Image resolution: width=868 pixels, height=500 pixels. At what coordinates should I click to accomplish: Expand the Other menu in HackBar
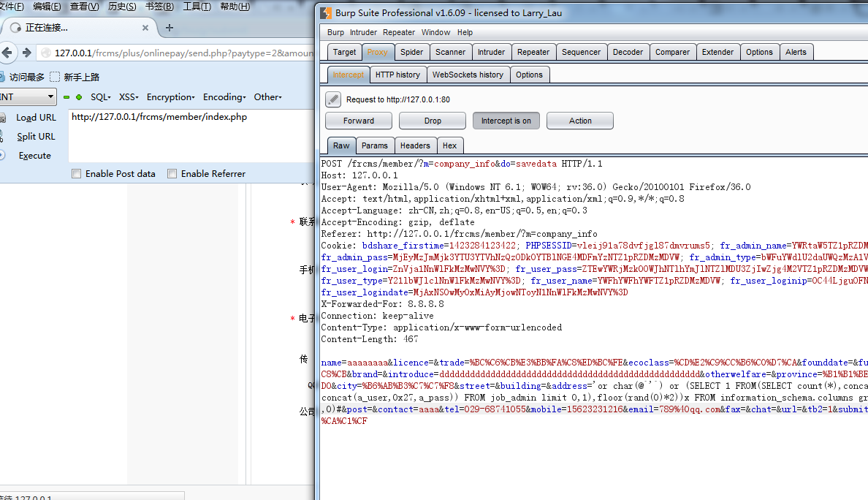tap(268, 97)
